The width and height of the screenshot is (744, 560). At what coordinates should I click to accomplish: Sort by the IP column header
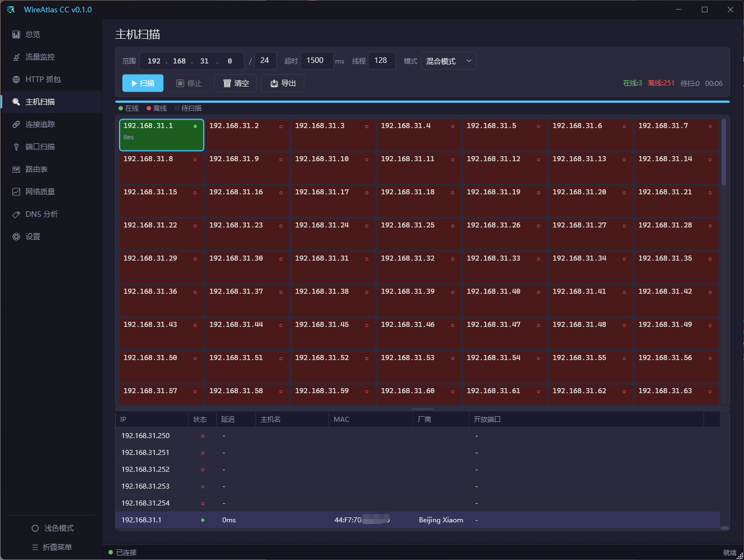click(152, 419)
